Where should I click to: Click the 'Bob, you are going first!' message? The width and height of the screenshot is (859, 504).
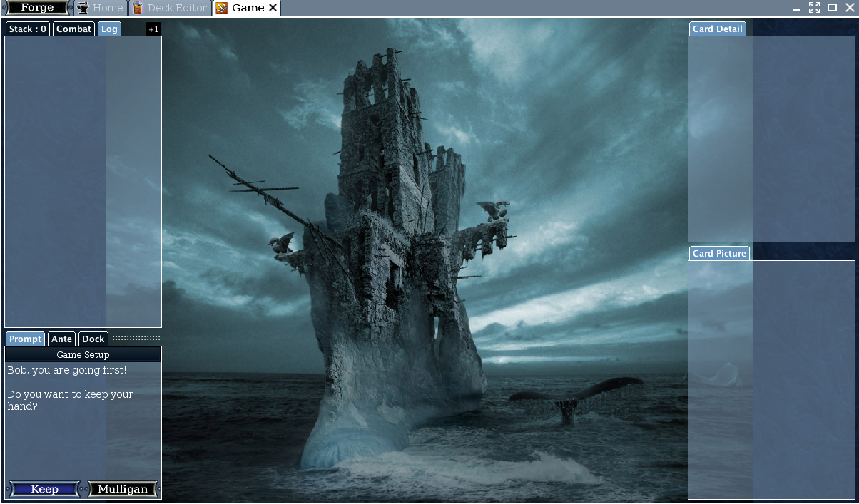(67, 371)
